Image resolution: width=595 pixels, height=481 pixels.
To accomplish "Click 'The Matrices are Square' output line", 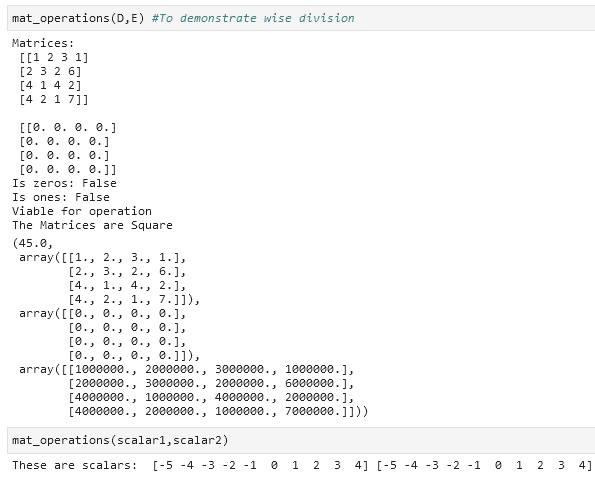I will coord(92,225).
